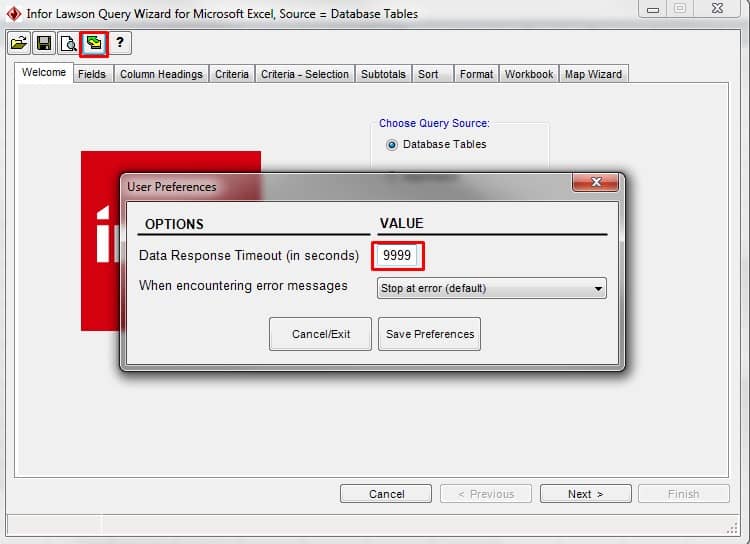Switch to the Workbook tab

(529, 74)
